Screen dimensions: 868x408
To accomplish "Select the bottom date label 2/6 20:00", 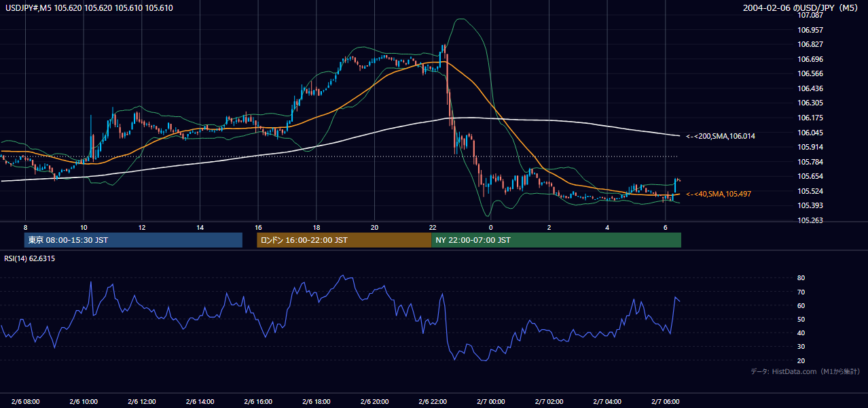I will pos(374,402).
